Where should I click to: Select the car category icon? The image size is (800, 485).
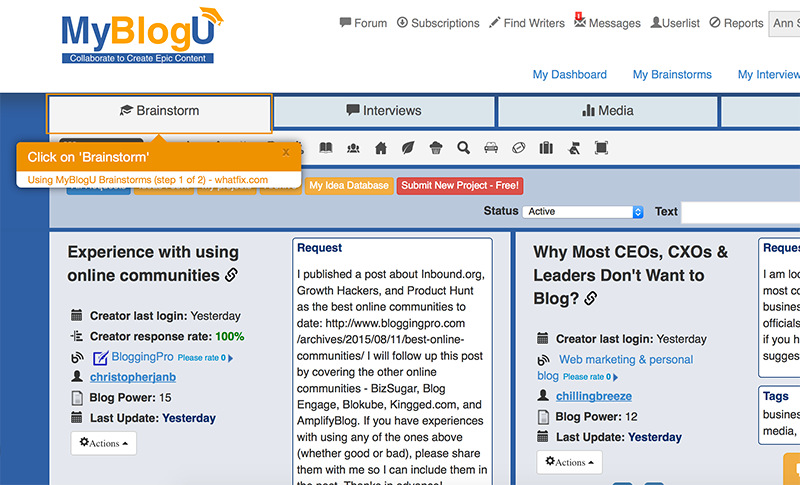pos(491,148)
